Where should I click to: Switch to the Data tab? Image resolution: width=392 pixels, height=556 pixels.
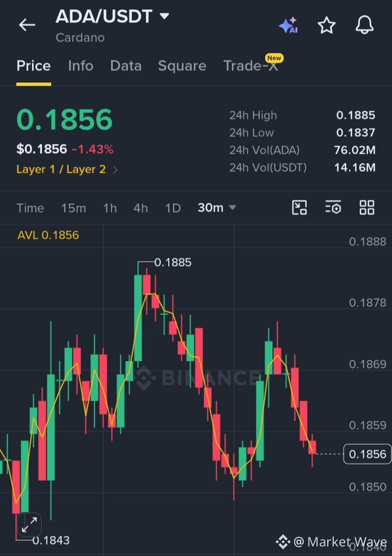[126, 66]
